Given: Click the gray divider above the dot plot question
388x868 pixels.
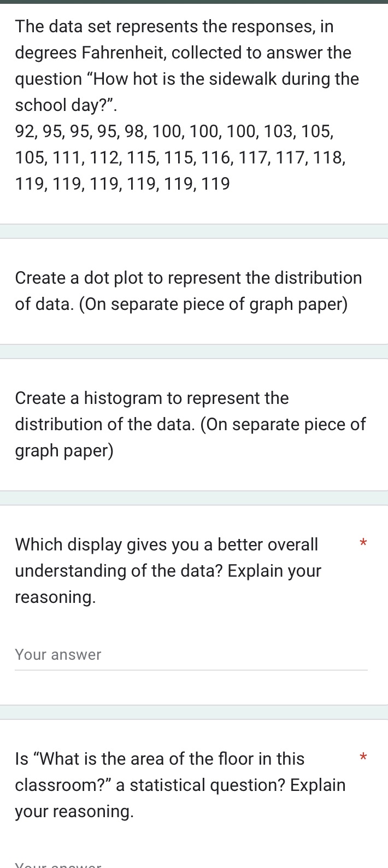Looking at the screenshot, I should click(194, 230).
